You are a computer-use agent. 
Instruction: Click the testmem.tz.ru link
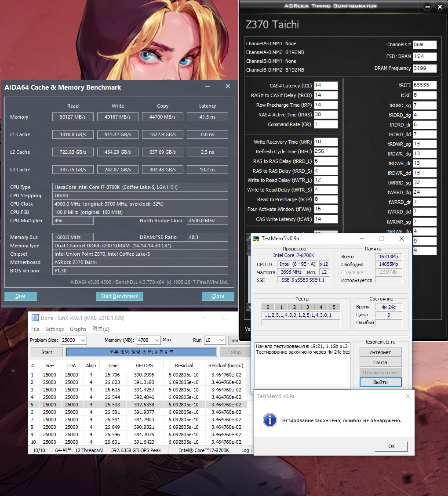[x=380, y=342]
